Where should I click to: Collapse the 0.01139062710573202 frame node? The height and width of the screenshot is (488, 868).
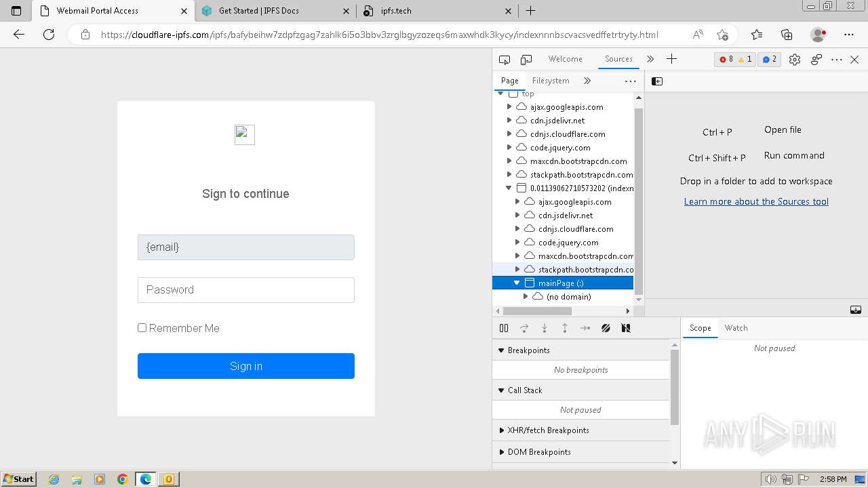509,188
